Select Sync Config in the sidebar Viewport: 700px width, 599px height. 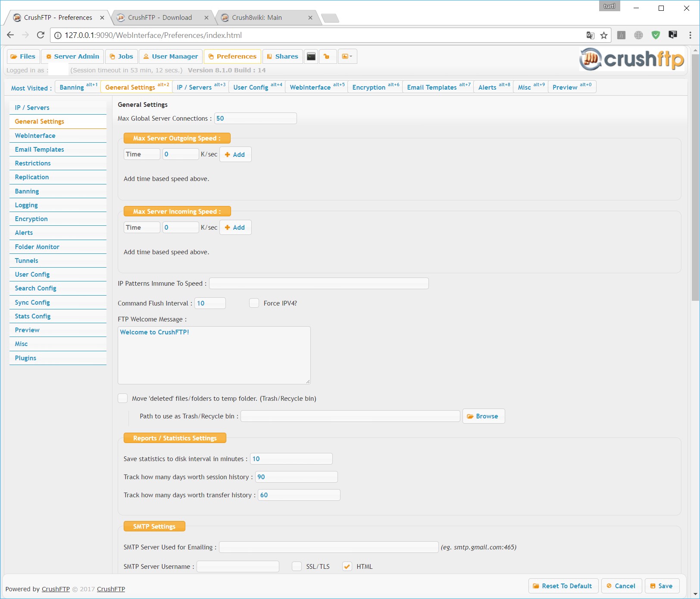pyautogui.click(x=58, y=303)
